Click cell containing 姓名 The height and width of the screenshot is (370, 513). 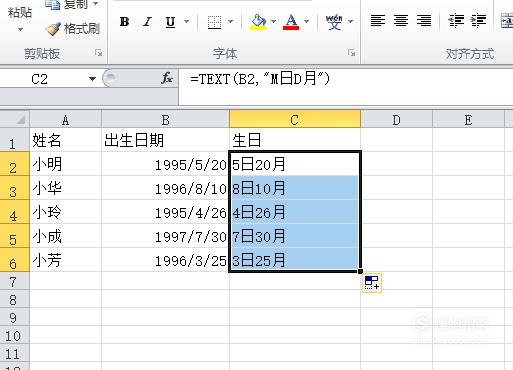tap(65, 140)
